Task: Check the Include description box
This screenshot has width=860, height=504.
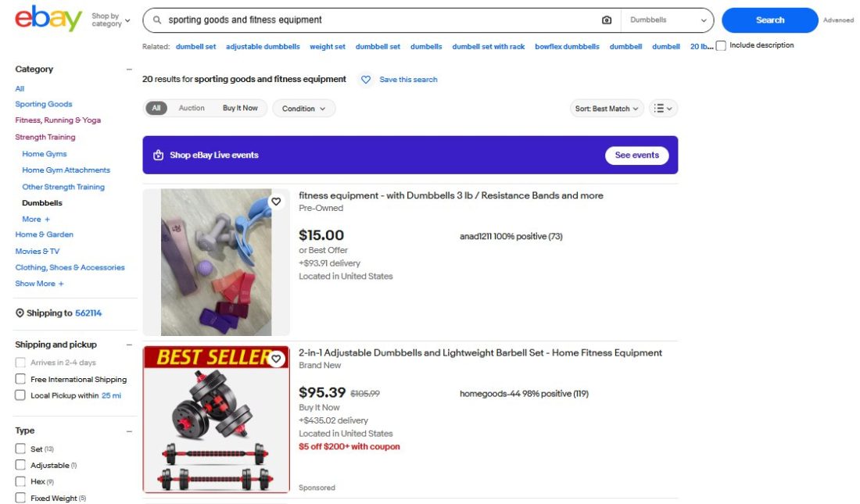Action: pos(722,45)
